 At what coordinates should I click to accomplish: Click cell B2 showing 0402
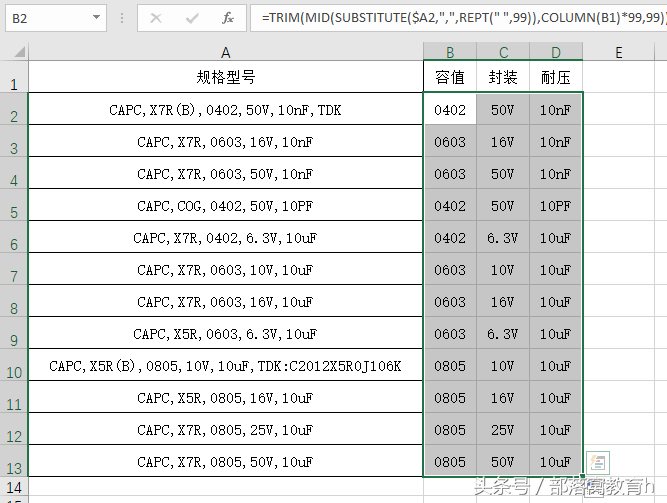pyautogui.click(x=450, y=109)
